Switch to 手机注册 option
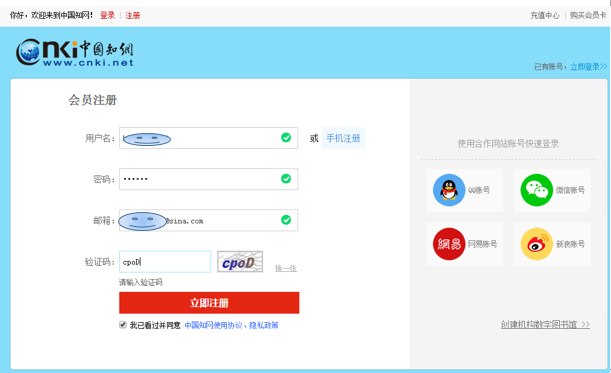This screenshot has width=611, height=373. tap(343, 138)
